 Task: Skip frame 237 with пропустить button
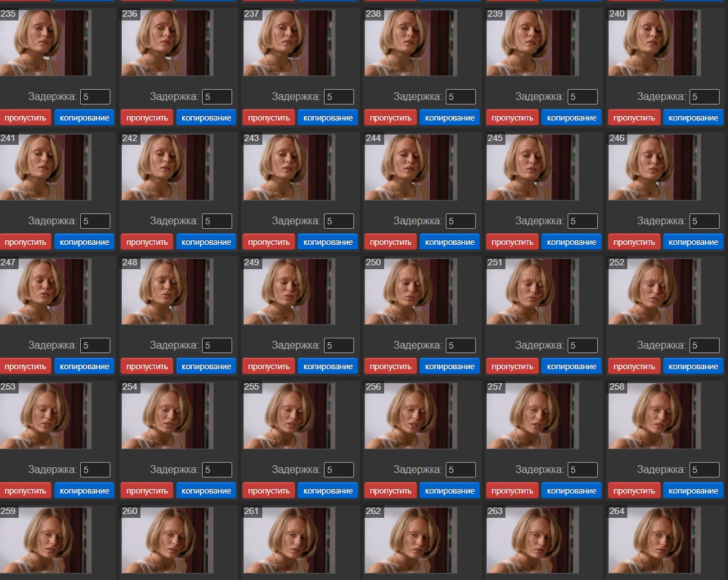(269, 118)
